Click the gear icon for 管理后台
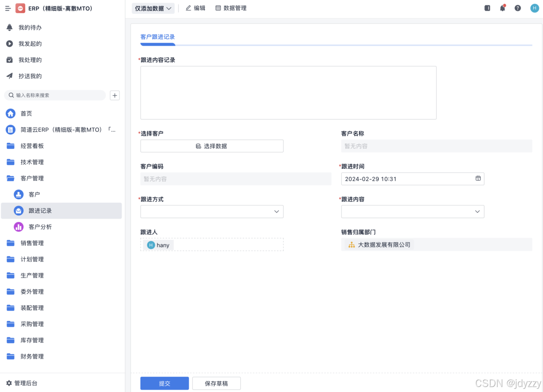Screen dimensions: 543x392 pos(9,383)
